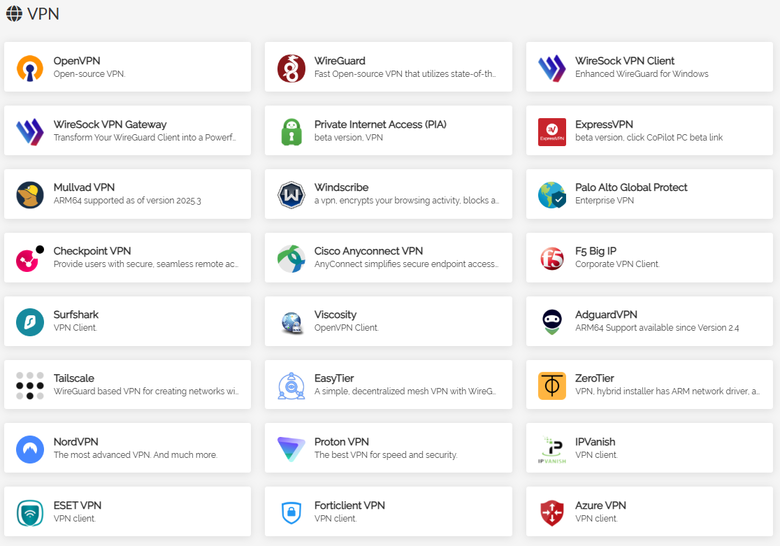
Task: Click 'Open-source VPN.' description text
Action: 90,74
